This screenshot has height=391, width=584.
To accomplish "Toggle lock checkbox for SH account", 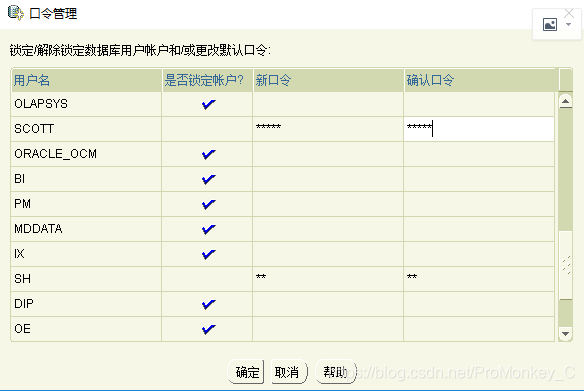I will [x=207, y=279].
